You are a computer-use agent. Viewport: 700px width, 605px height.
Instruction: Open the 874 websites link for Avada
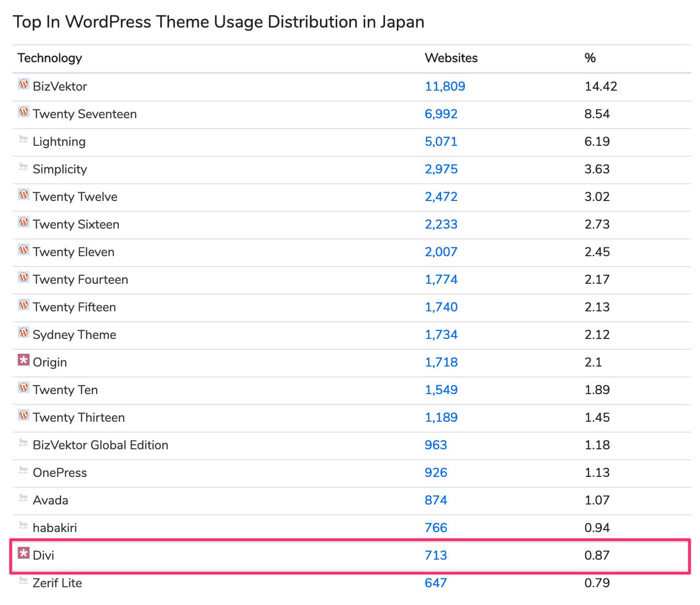tap(436, 500)
